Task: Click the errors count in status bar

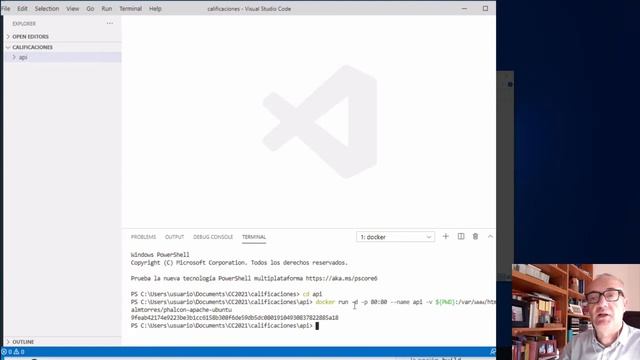Action: click(x=7, y=351)
